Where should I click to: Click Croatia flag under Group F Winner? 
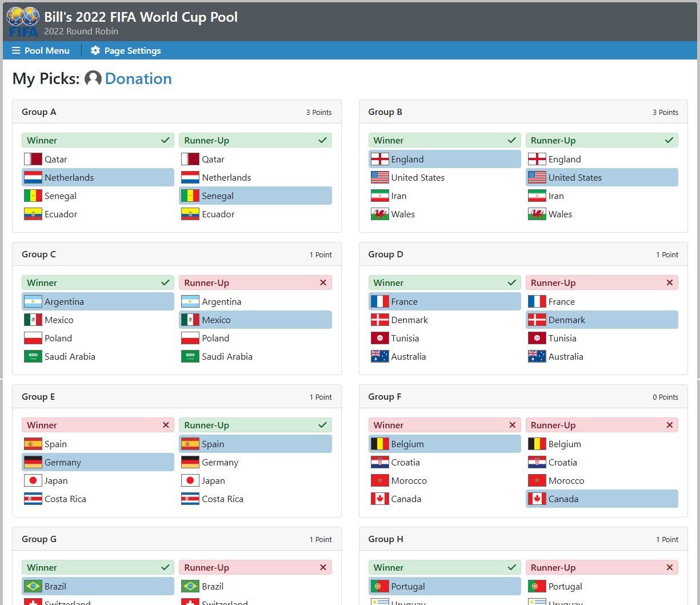(x=380, y=462)
